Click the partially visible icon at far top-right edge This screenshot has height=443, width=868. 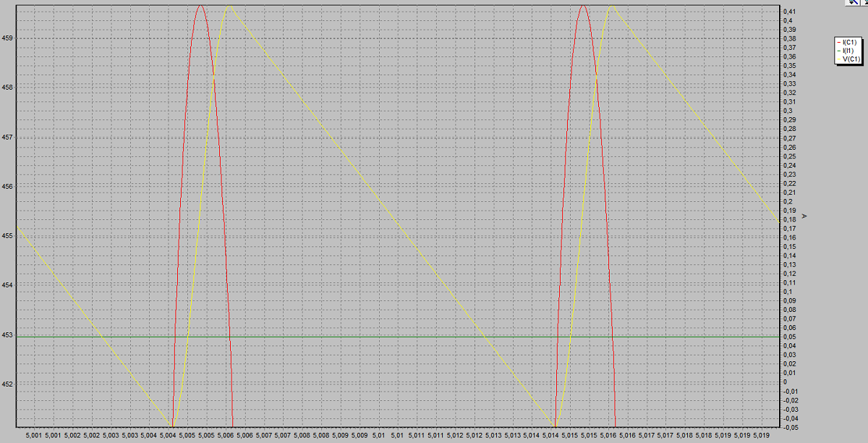(864, 2)
